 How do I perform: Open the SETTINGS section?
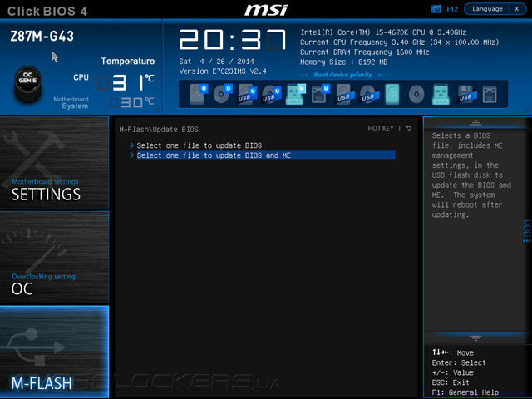pos(54,163)
